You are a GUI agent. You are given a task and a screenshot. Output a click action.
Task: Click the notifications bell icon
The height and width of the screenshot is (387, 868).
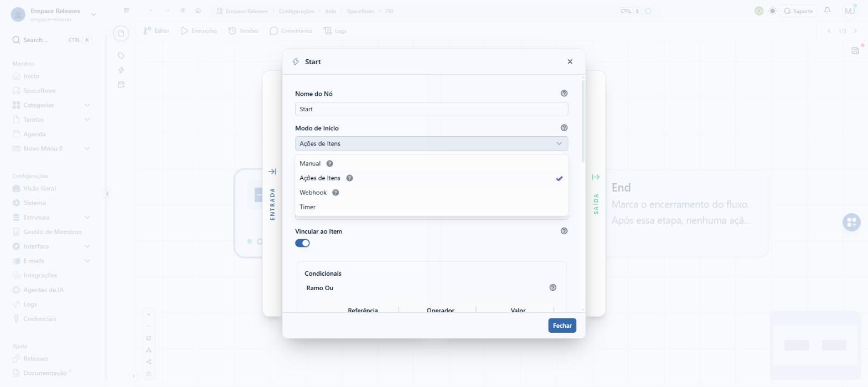(827, 11)
